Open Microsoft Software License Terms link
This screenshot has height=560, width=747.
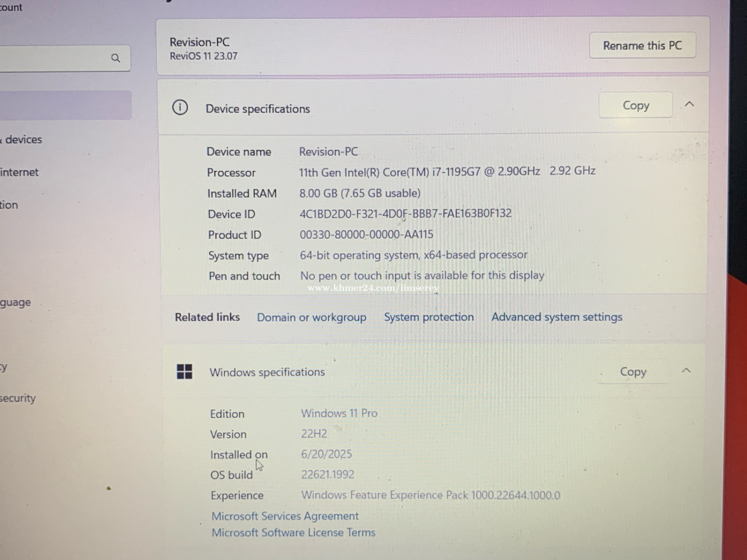click(x=293, y=533)
